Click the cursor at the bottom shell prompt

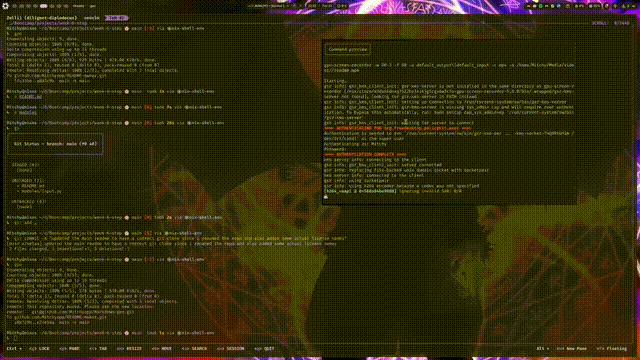[x=15, y=338]
